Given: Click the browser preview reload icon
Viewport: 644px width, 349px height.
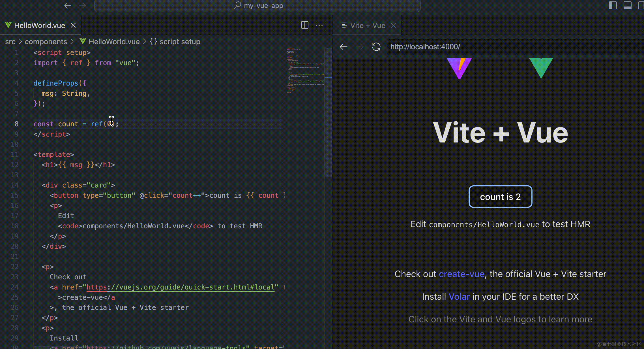Looking at the screenshot, I should click(x=376, y=47).
